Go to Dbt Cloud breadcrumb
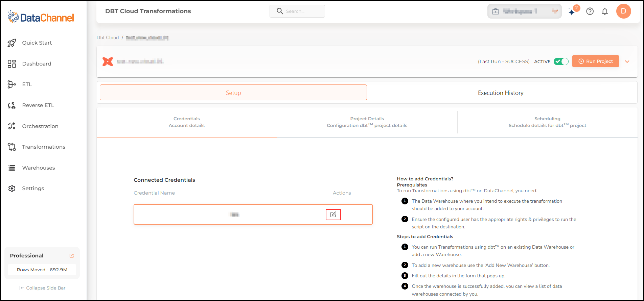This screenshot has height=301, width=644. point(108,37)
